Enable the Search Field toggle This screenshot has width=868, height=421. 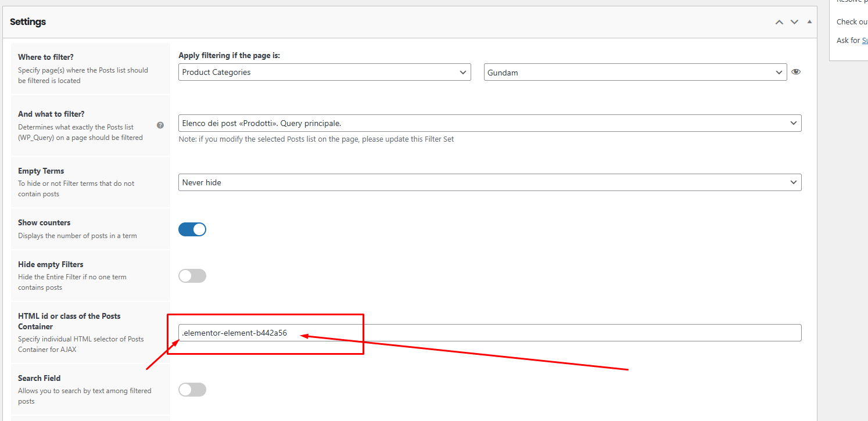192,390
